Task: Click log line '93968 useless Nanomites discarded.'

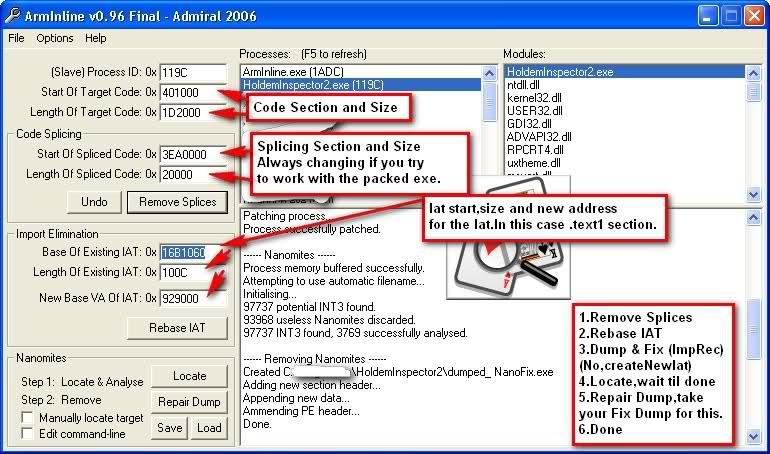Action: 329,320
